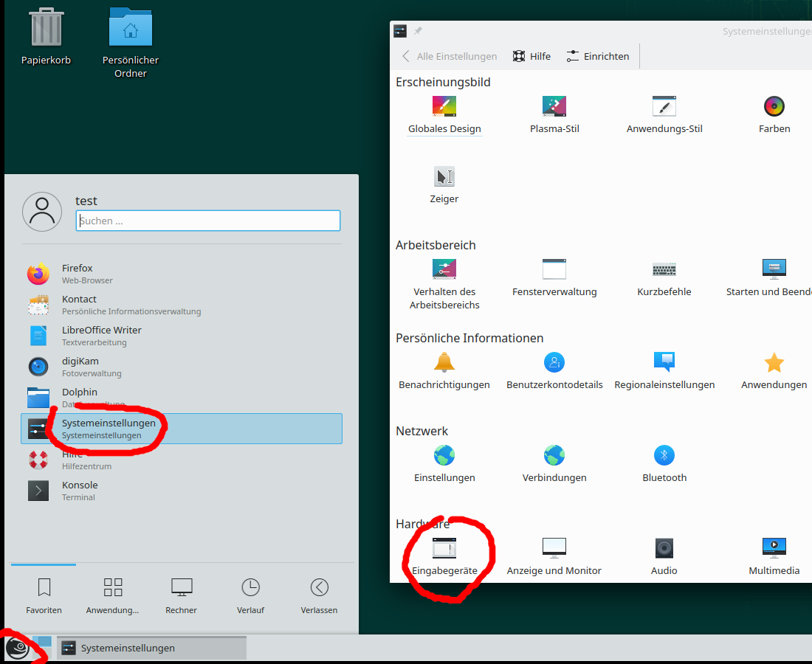Open Bluetooth settings

point(664,464)
